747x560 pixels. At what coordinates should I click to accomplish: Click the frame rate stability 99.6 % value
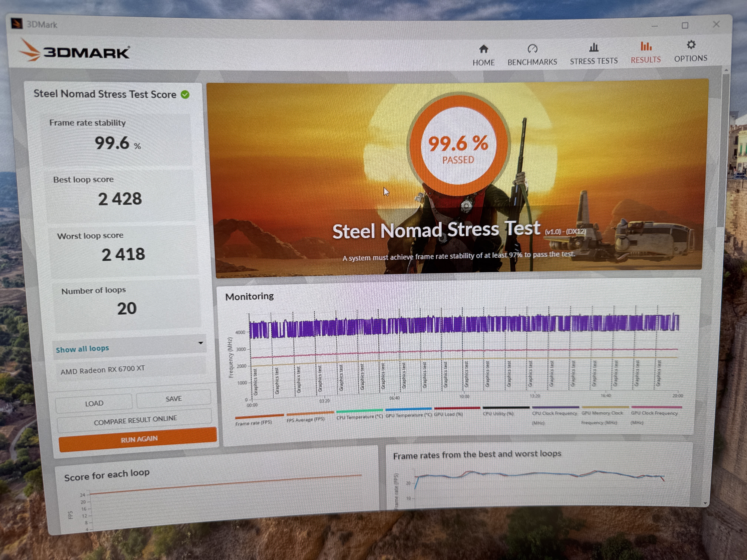click(117, 144)
